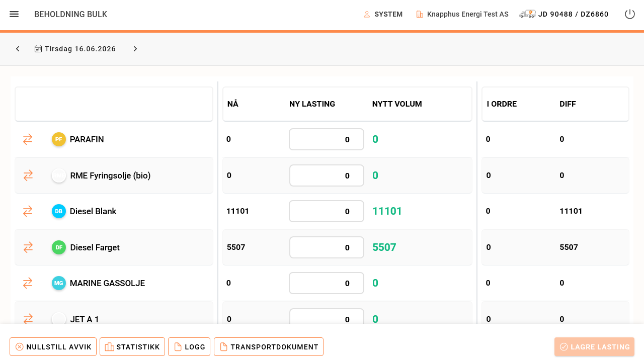Go to previous day with left chevron
The width and height of the screenshot is (644, 362).
tap(18, 49)
